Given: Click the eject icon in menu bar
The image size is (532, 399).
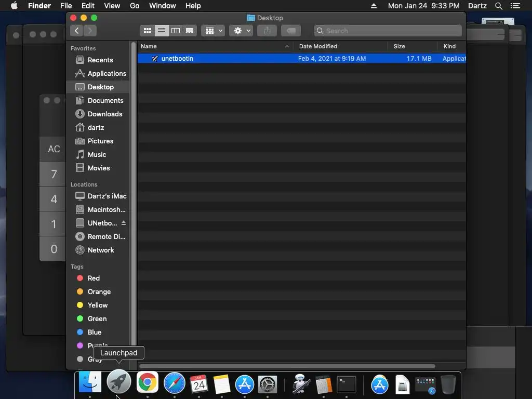Looking at the screenshot, I should (x=374, y=6).
